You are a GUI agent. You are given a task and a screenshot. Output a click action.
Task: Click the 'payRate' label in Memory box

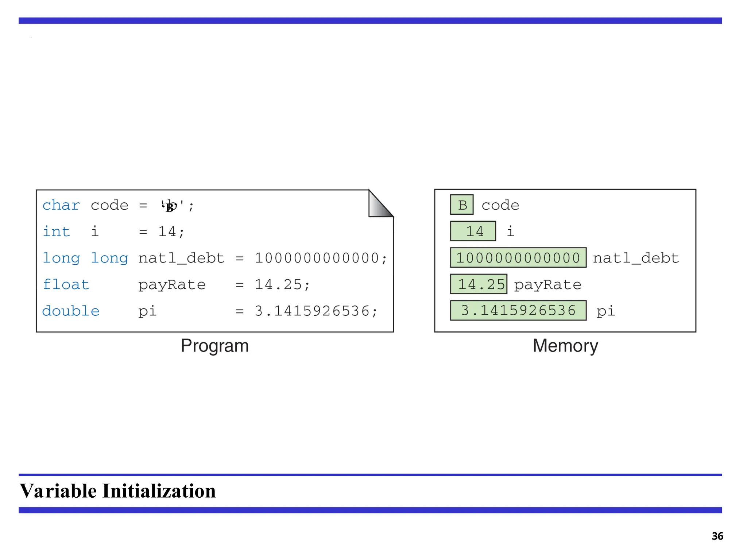click(x=548, y=285)
